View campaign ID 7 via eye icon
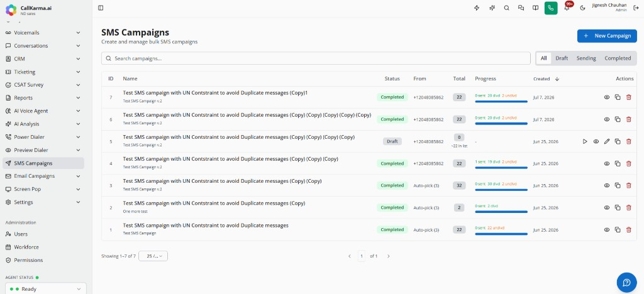Viewport: 644px width, 294px height. click(x=607, y=97)
